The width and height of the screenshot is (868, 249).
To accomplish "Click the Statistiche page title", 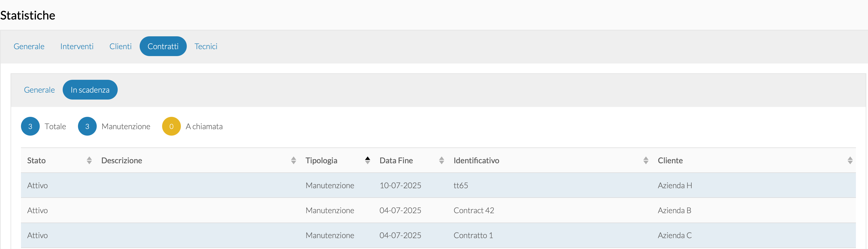I will (28, 15).
